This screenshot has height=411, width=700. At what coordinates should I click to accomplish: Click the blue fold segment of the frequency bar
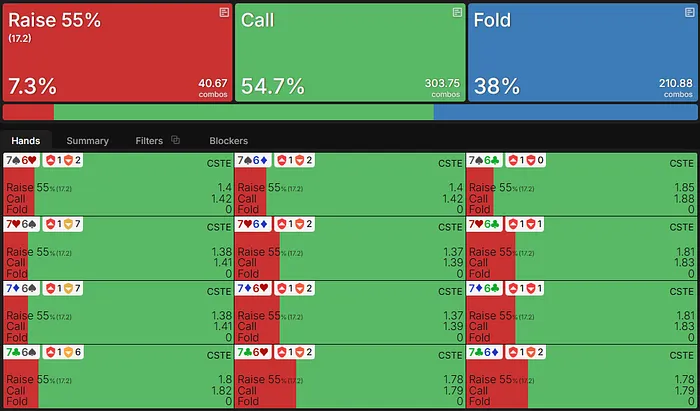pyautogui.click(x=565, y=113)
